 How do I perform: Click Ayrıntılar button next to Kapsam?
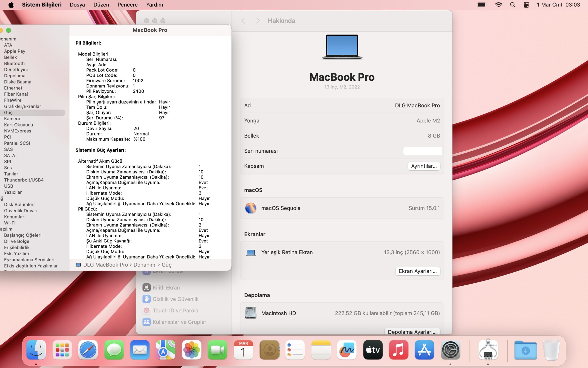pyautogui.click(x=424, y=166)
